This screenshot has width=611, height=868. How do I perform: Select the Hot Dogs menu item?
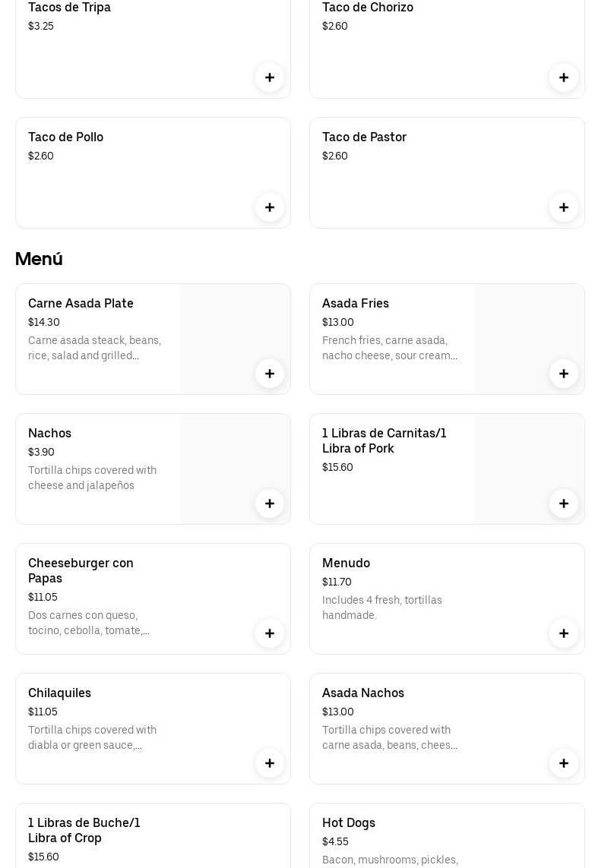[x=349, y=823]
